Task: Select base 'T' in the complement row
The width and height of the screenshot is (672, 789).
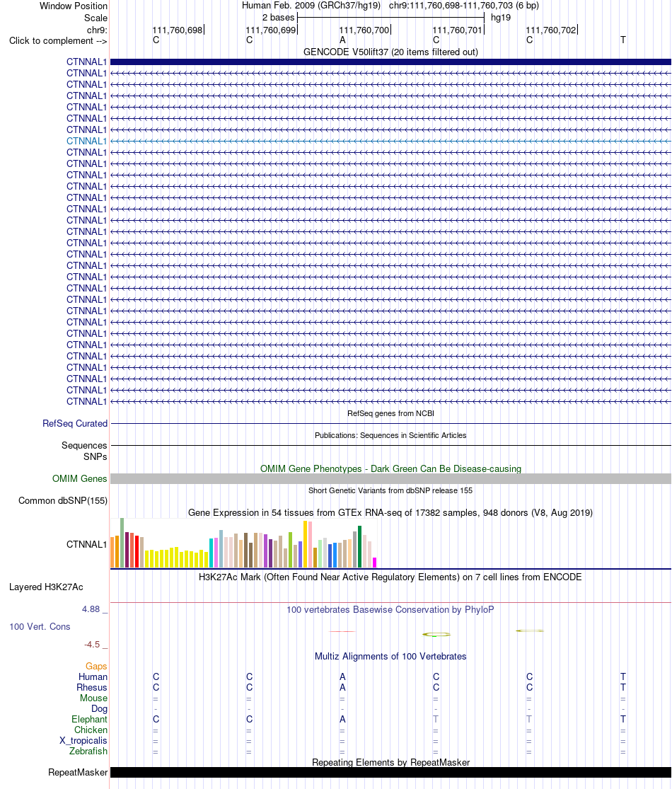Action: [x=622, y=40]
